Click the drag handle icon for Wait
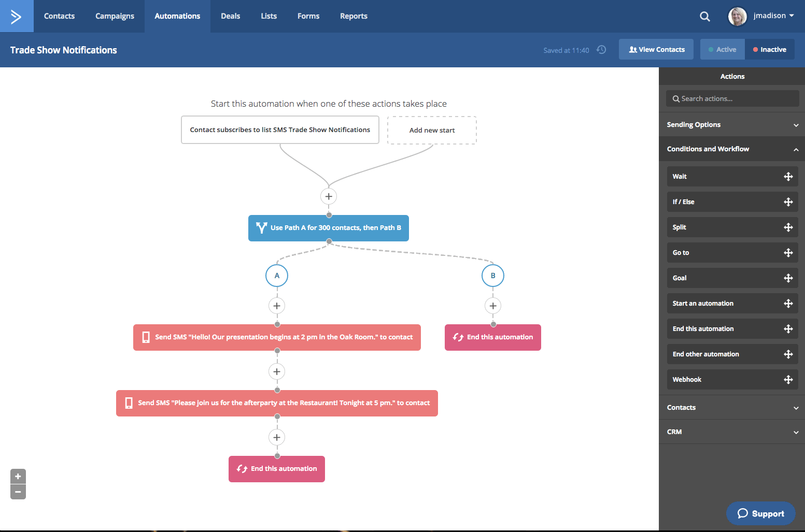Screen dimensions: 805x532 788,177
